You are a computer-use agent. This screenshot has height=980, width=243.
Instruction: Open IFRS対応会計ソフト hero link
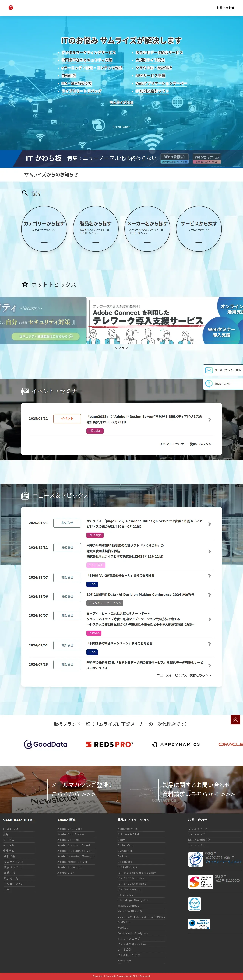152,91
